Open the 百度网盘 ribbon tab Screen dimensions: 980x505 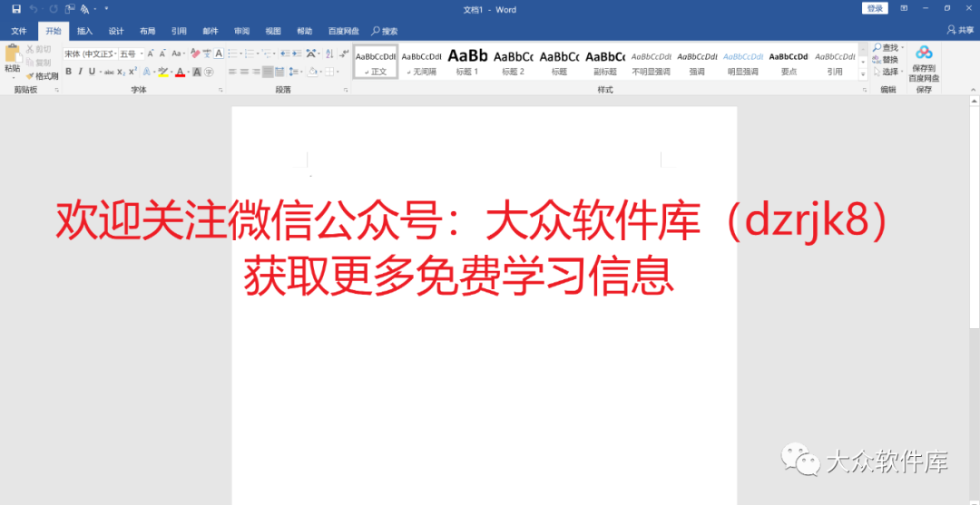pos(344,31)
